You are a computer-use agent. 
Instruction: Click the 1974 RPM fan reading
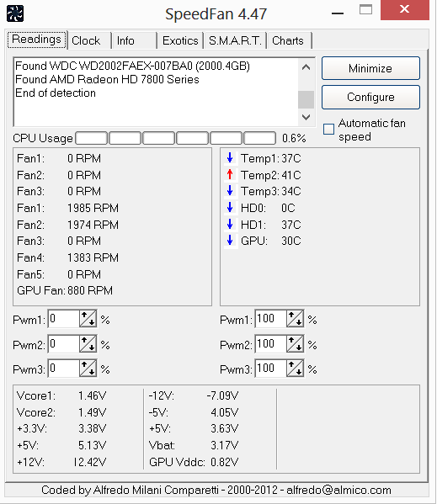coord(93,225)
